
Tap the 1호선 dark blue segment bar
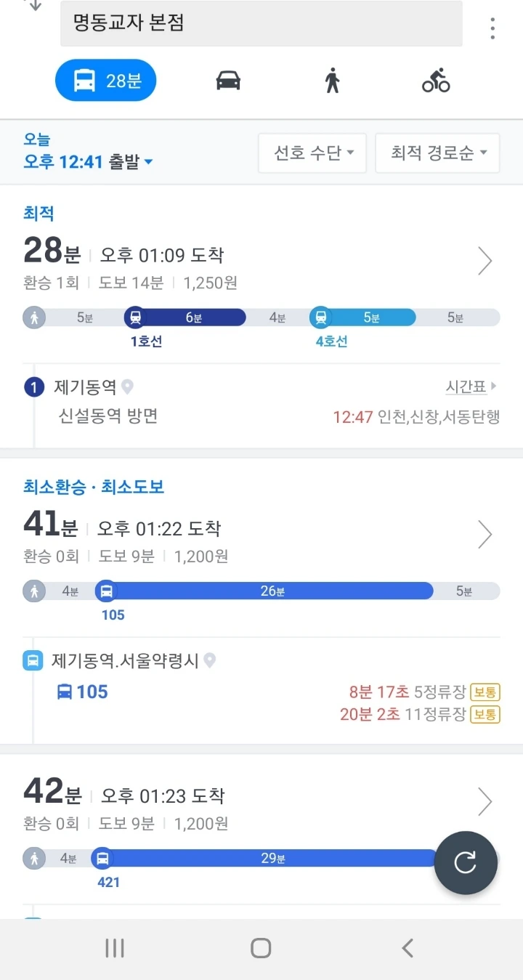point(185,317)
